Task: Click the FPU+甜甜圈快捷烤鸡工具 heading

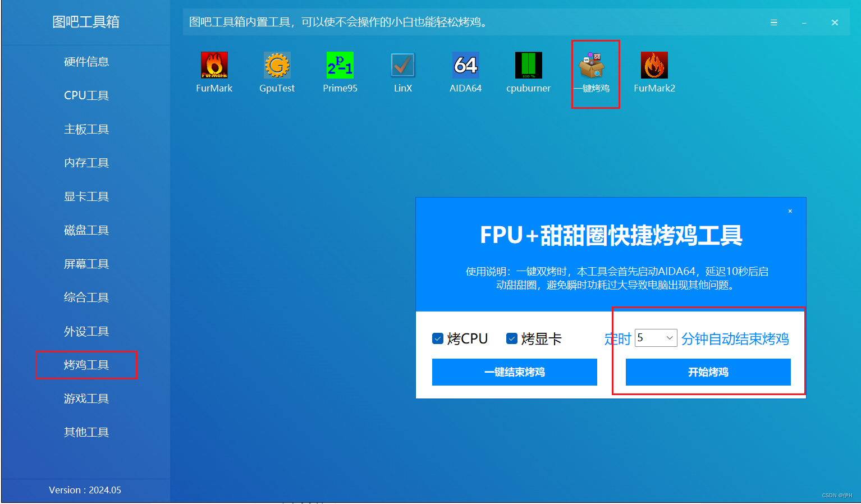Action: (611, 235)
